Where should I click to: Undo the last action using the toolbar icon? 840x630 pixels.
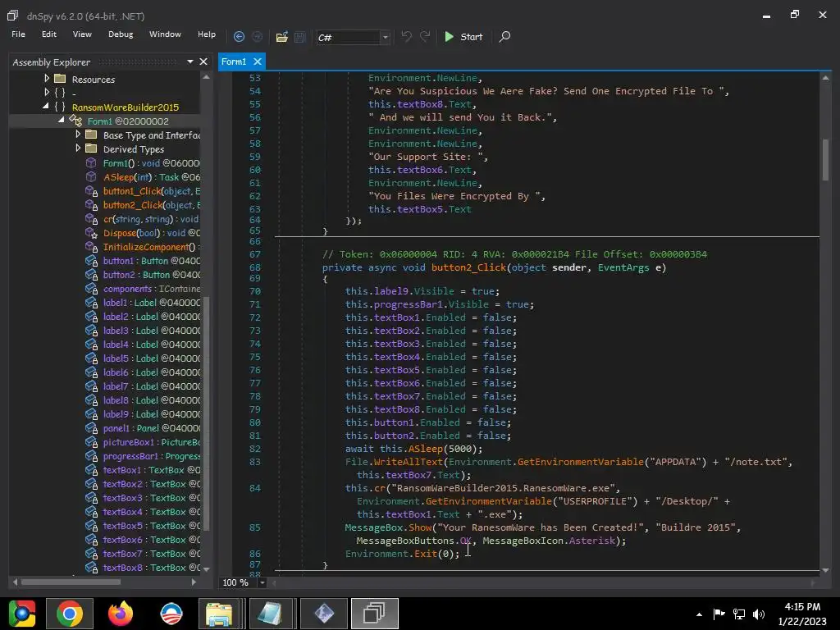tap(407, 36)
